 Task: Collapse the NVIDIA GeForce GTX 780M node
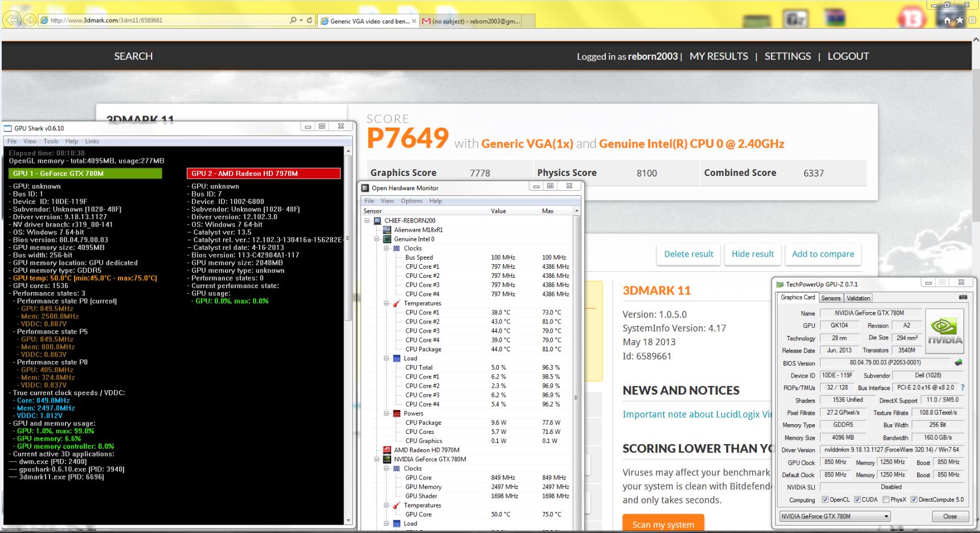[377, 459]
